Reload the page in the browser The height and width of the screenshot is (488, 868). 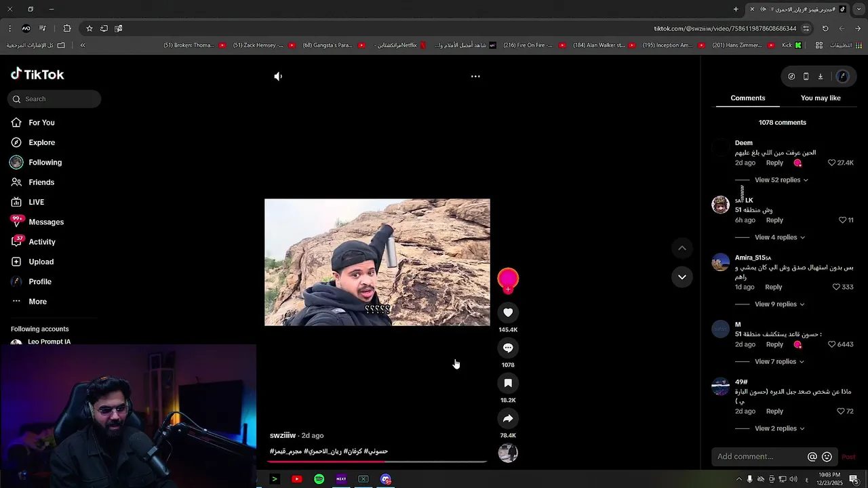click(825, 28)
